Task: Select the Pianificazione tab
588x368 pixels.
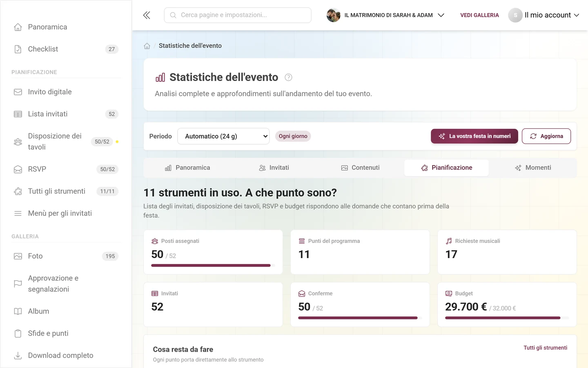Action: tap(447, 168)
